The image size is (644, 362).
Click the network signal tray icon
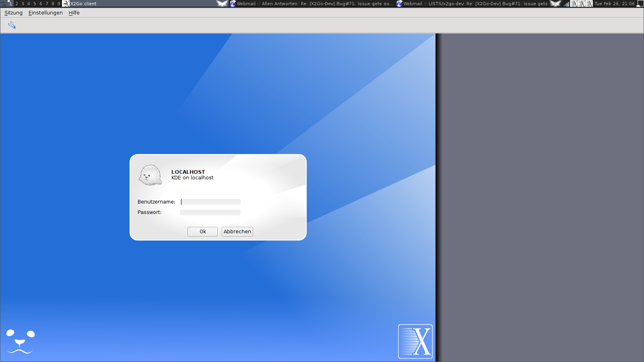[x=566, y=4]
